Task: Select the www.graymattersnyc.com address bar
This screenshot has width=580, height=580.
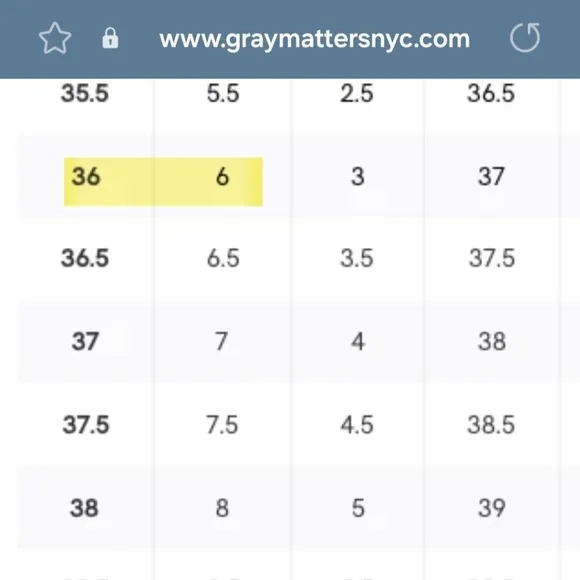Action: (315, 39)
